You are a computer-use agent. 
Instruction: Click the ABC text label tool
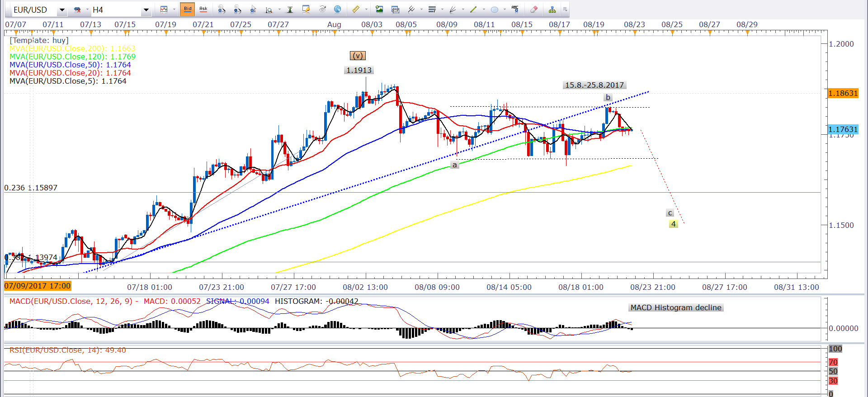point(515,9)
